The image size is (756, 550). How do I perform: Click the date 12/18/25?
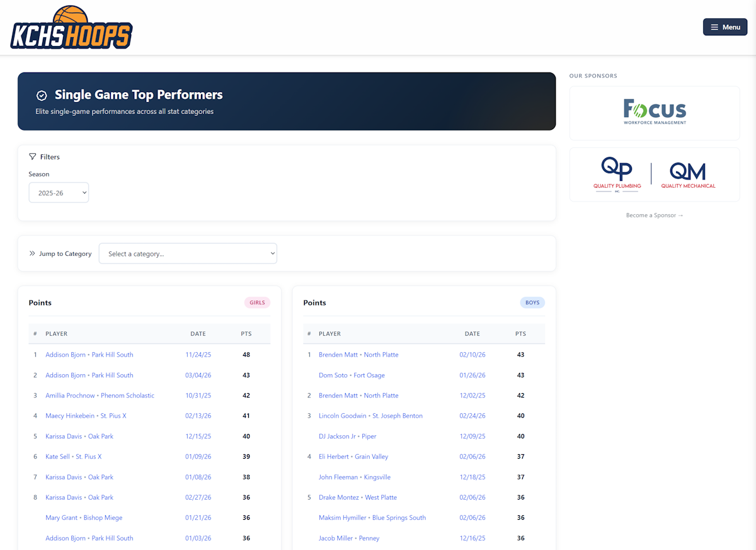coord(472,477)
